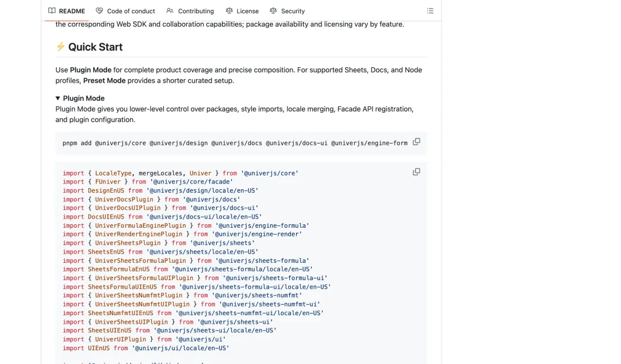Viewport: 621px width, 364px height.
Task: Open the Contributing tab
Action: click(x=195, y=11)
